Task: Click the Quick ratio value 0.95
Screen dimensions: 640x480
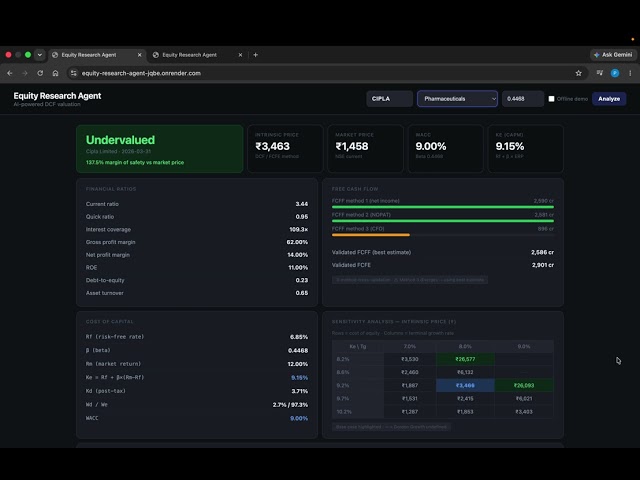Action: point(302,217)
